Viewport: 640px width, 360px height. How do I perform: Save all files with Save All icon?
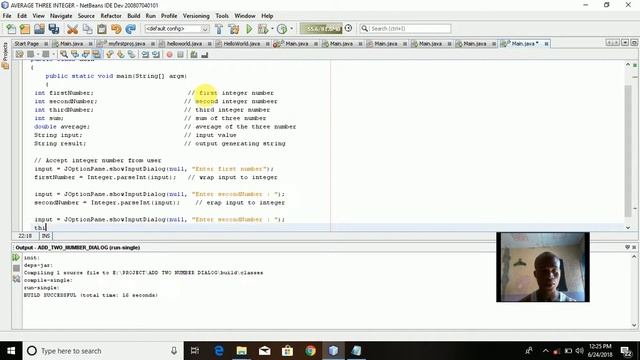click(x=53, y=29)
